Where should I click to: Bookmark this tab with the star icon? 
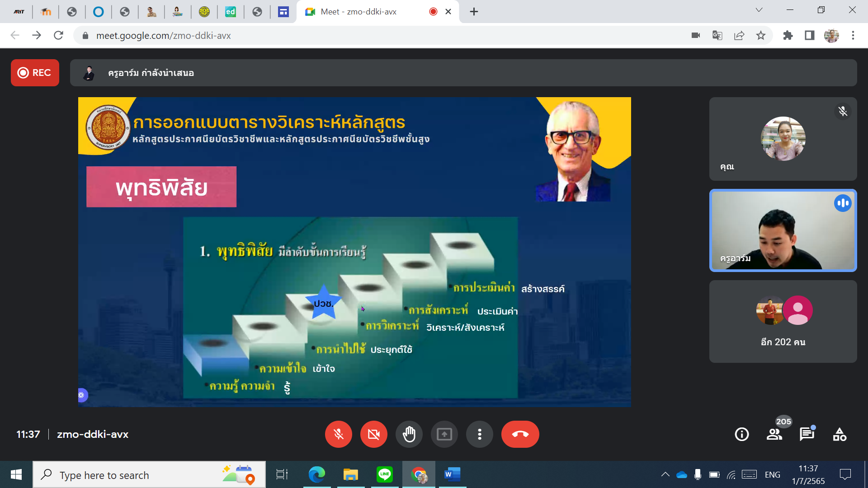[x=761, y=35]
